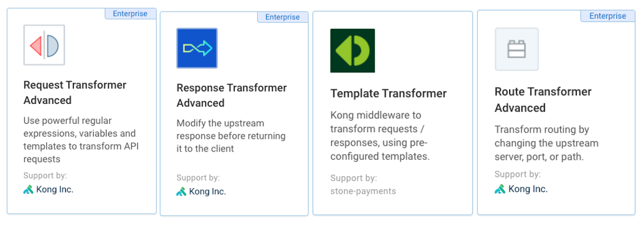Click the Route Transformer description about upstream server
Viewport: 644px width, 225px height.
click(546, 143)
